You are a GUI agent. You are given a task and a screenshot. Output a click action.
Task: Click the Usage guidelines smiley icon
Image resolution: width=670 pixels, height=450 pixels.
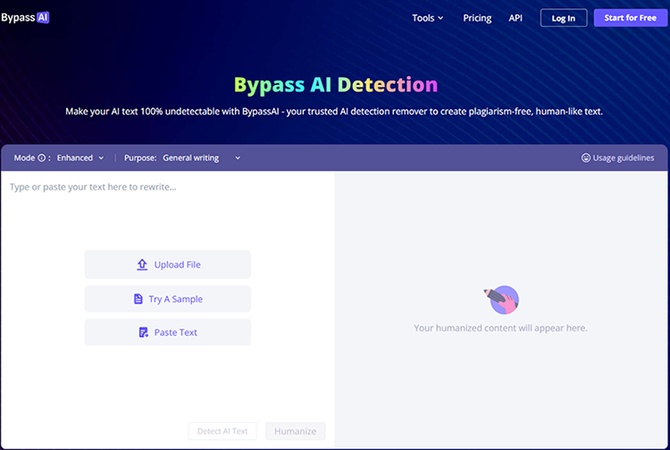(586, 158)
